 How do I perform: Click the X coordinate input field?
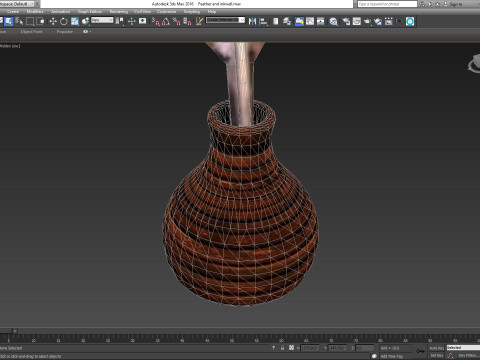click(x=310, y=348)
